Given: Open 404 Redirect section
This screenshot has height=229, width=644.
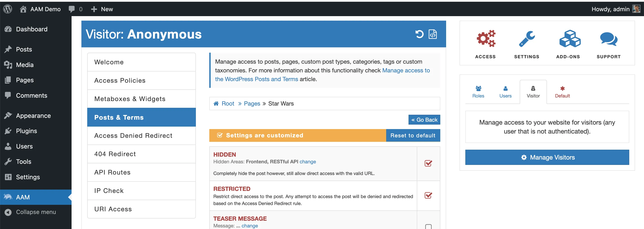Looking at the screenshot, I should tap(142, 154).
